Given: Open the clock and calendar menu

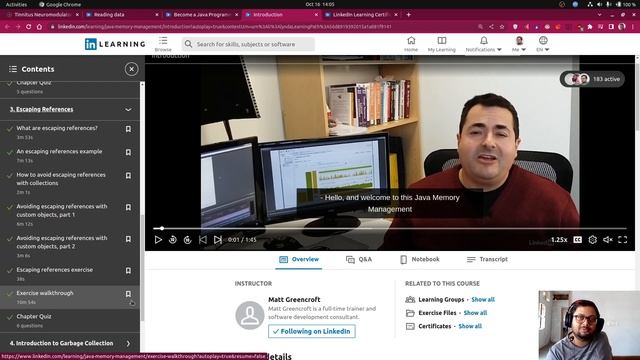Looking at the screenshot, I should coord(320,4).
